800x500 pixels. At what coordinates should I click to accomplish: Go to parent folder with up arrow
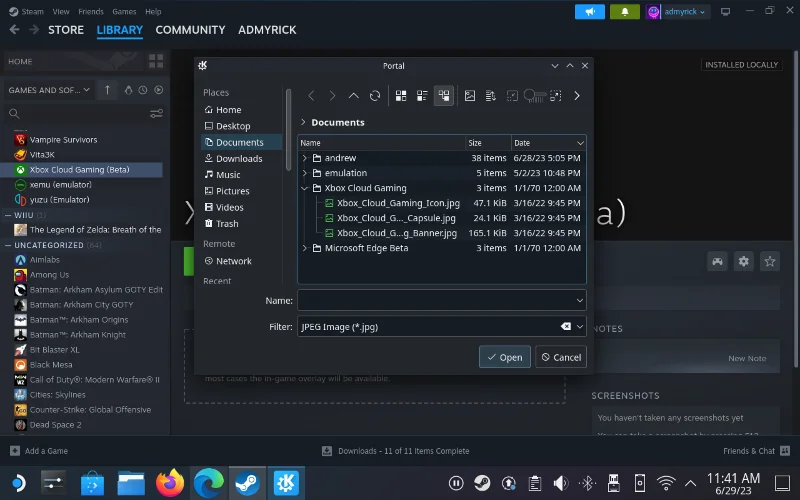point(353,96)
